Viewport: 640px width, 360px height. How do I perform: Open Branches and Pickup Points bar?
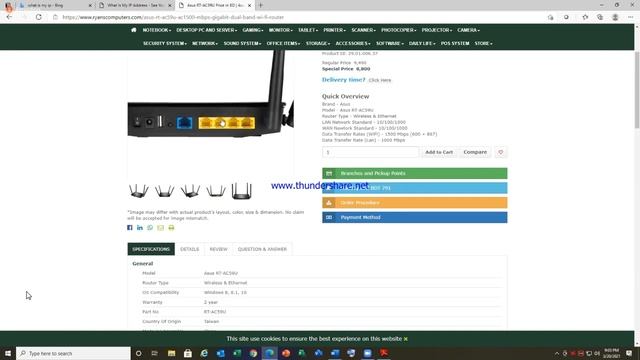coord(415,173)
